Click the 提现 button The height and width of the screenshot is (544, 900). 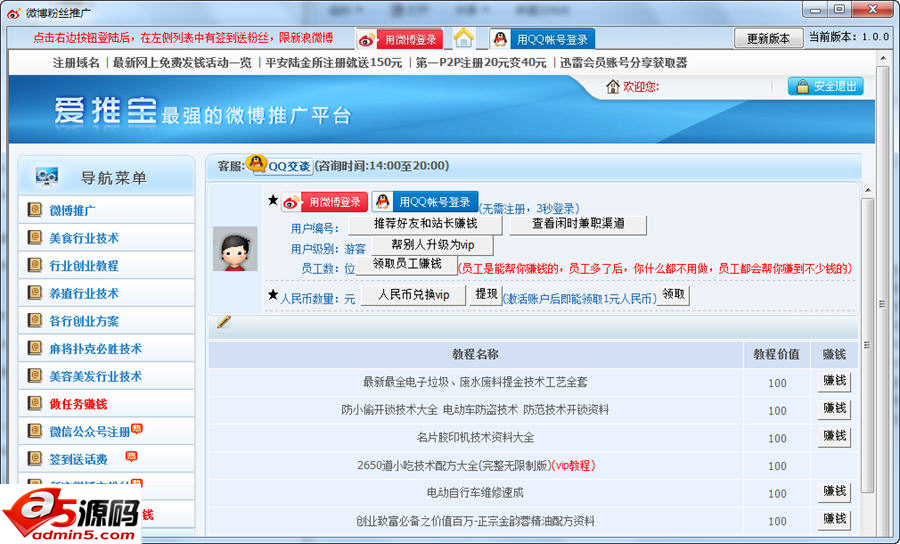click(486, 294)
